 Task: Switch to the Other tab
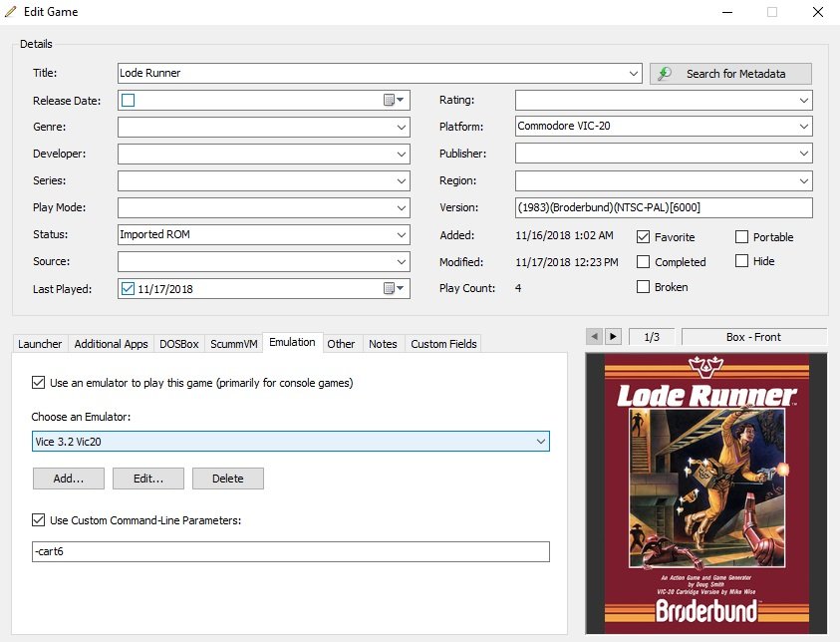tap(341, 344)
